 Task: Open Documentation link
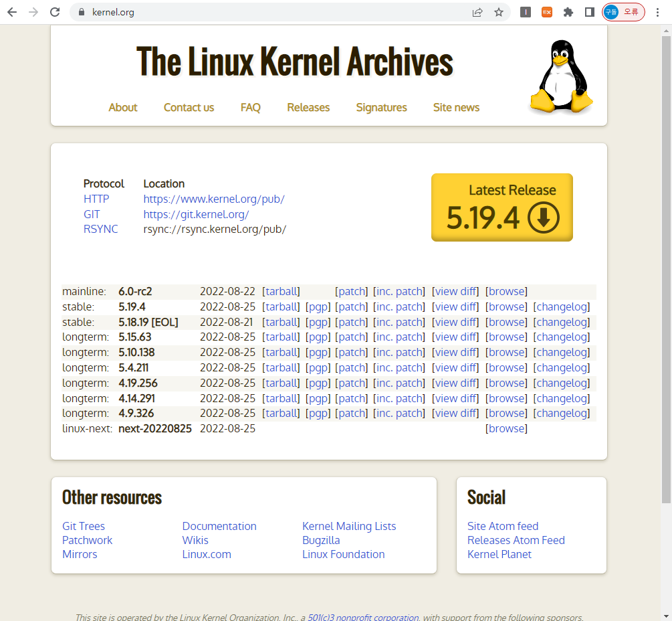tap(219, 526)
